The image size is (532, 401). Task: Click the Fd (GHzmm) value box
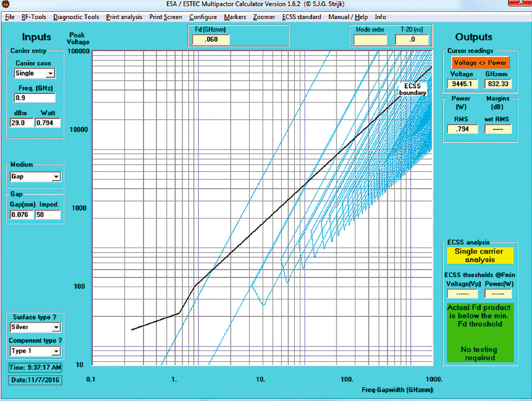coord(210,39)
